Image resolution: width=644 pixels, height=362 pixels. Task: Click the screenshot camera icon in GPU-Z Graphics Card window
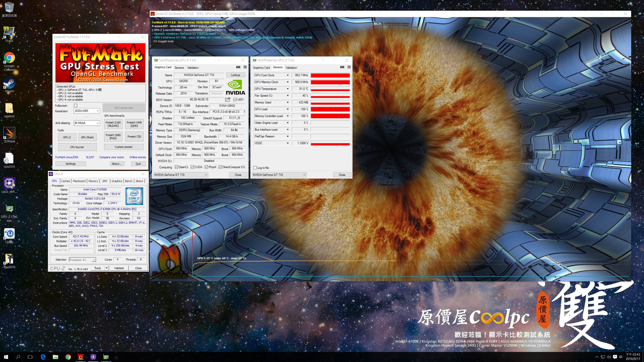(x=238, y=67)
